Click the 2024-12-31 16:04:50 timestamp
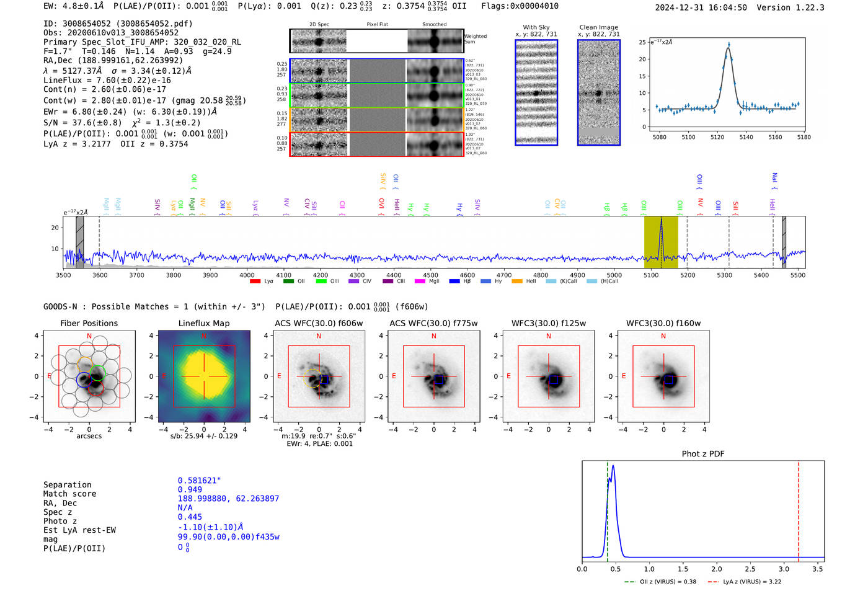868x591 pixels. [701, 8]
